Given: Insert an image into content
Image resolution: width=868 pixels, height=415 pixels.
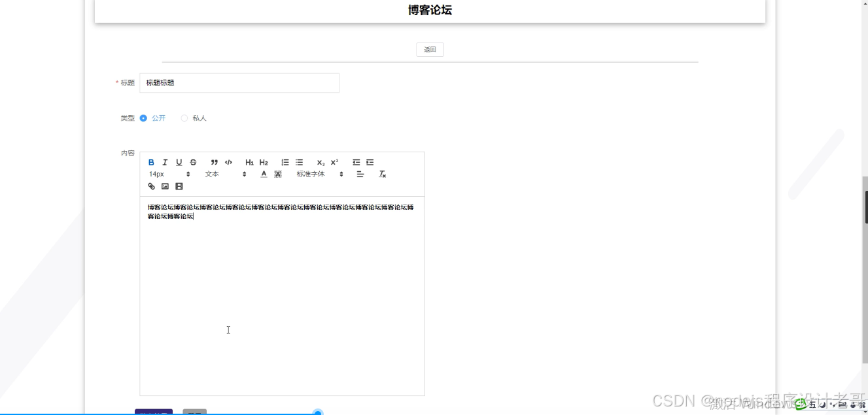Looking at the screenshot, I should click(x=165, y=186).
